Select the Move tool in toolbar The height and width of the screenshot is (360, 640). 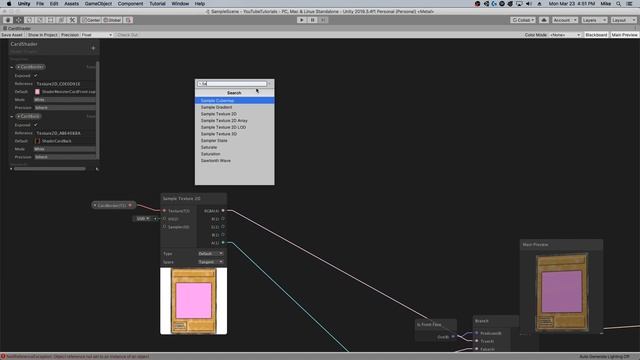pos(18,20)
